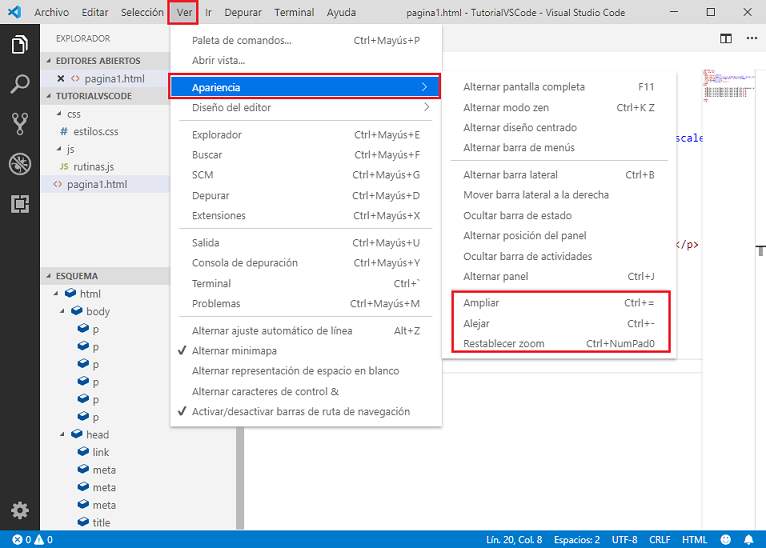766x548 pixels.
Task: Select the title node in outline
Action: click(x=101, y=522)
